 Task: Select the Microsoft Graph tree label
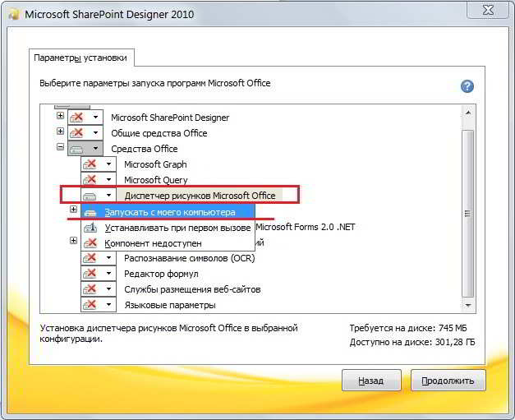pos(156,164)
